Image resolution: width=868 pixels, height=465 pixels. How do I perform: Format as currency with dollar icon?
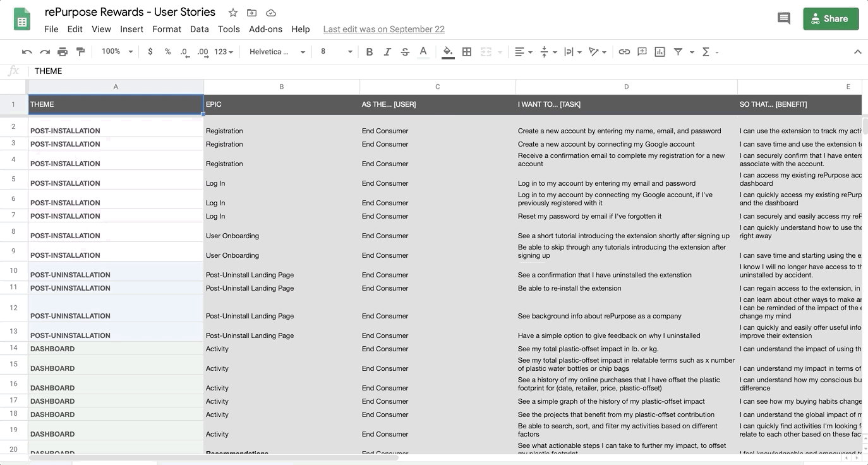150,52
